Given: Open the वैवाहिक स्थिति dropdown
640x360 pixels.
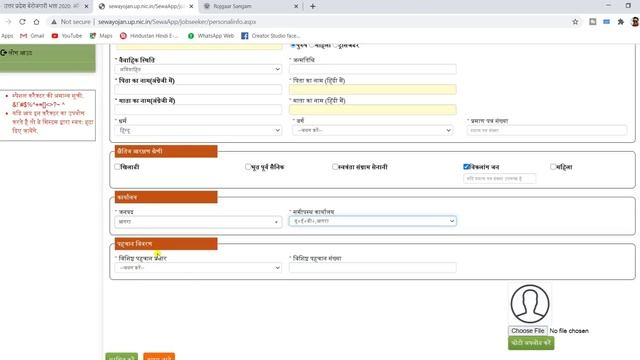Looking at the screenshot, I should click(198, 69).
